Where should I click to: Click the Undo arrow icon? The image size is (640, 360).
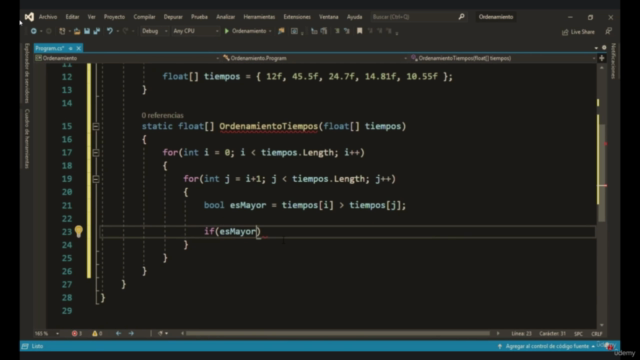pyautogui.click(x=110, y=31)
